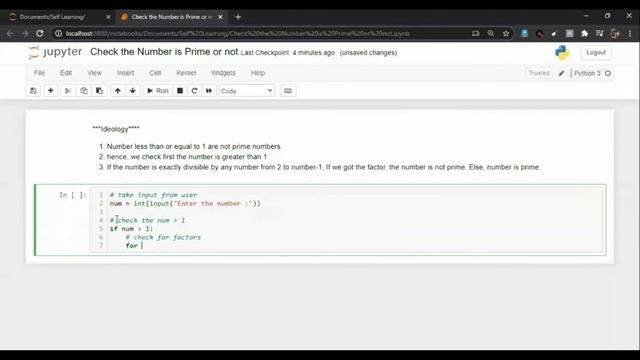Image resolution: width=640 pixels, height=360 pixels.
Task: Click the Trusted notebook indicator
Action: pos(539,73)
